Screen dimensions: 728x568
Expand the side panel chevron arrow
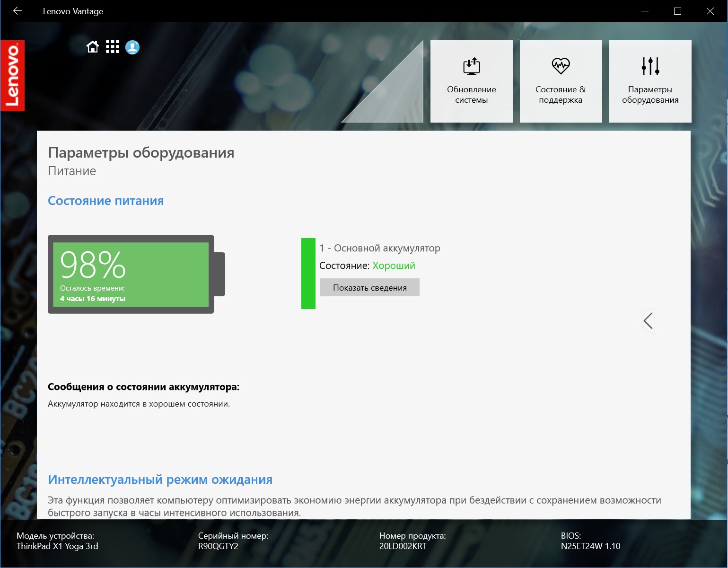click(x=649, y=320)
